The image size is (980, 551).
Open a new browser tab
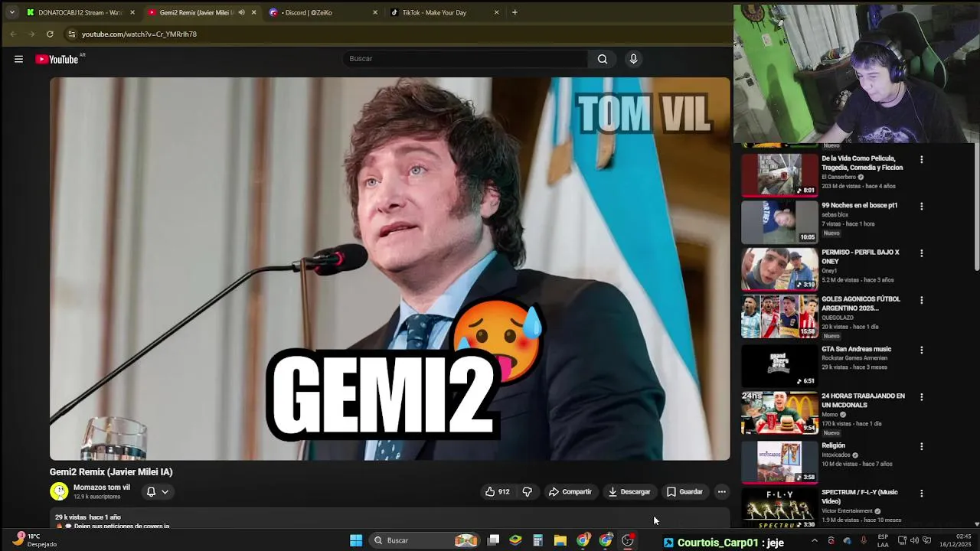tap(514, 12)
